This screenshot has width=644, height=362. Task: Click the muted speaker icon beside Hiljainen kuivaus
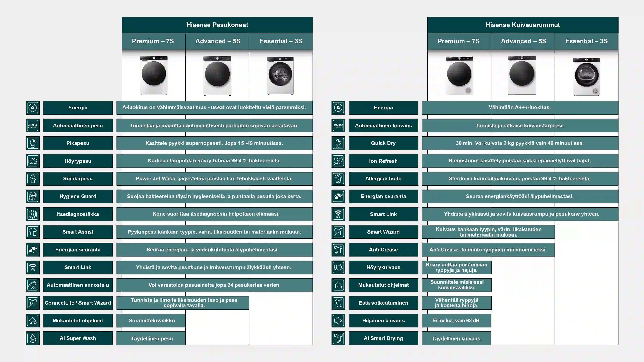click(338, 320)
